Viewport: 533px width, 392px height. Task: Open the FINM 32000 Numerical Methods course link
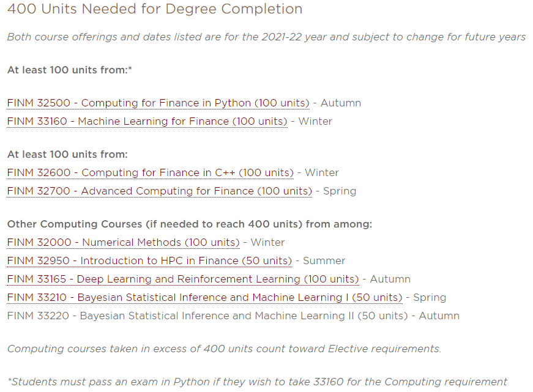coord(124,243)
